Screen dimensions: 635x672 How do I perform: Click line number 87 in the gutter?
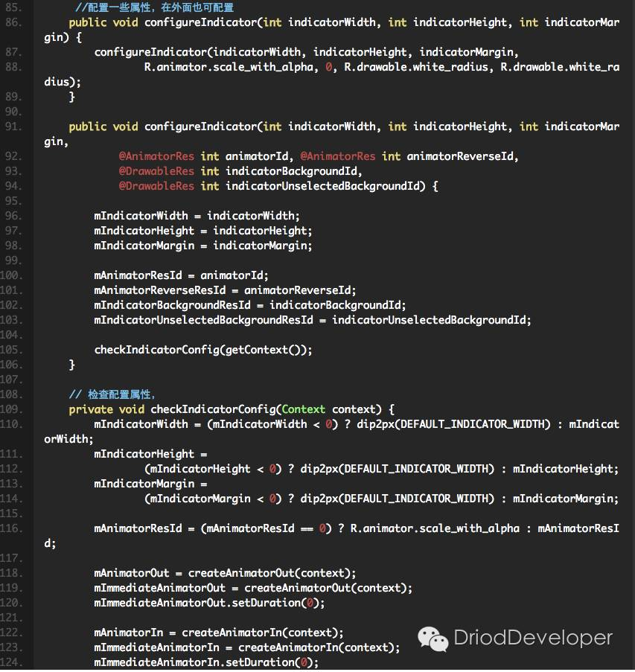[13, 52]
